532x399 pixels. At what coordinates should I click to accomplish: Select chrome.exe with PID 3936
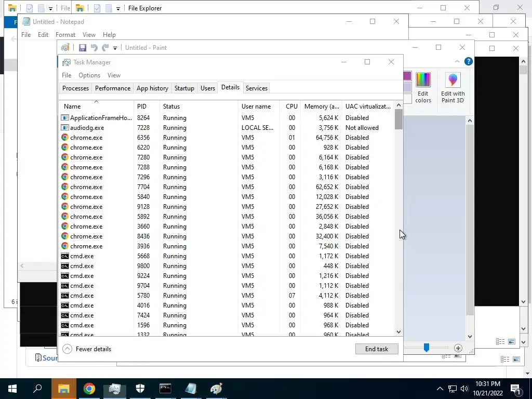pos(227,246)
